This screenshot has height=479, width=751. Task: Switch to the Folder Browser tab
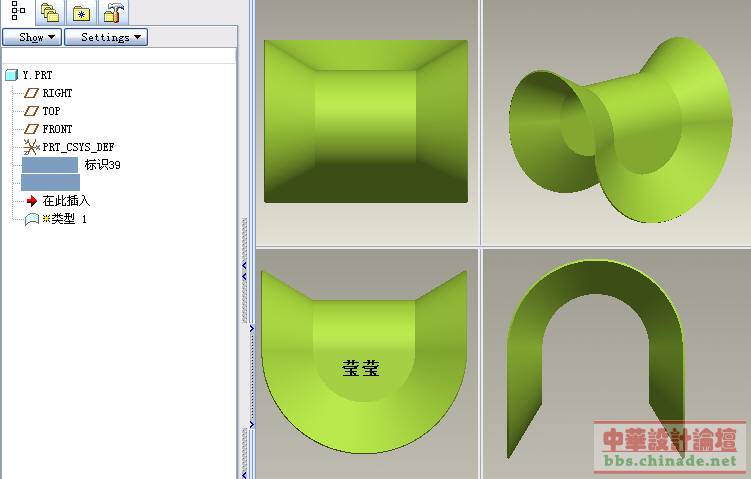point(50,12)
